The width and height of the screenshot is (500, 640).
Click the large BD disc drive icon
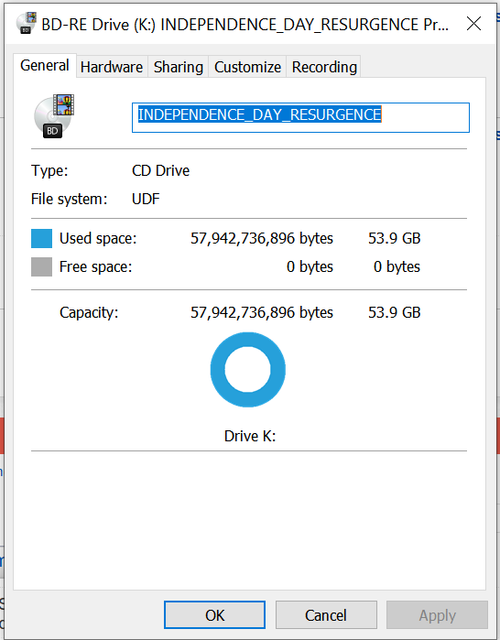coord(54,116)
